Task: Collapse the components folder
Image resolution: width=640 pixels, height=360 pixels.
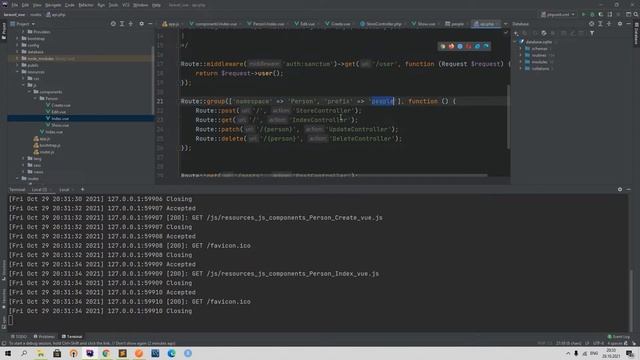Action: (29, 92)
